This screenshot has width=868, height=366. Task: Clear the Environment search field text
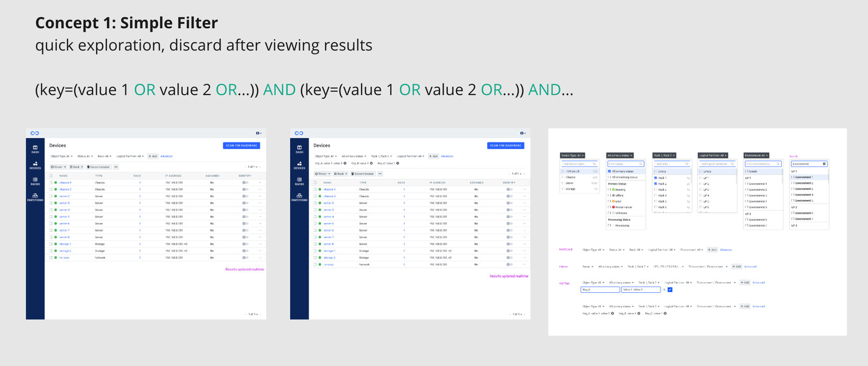[824, 164]
